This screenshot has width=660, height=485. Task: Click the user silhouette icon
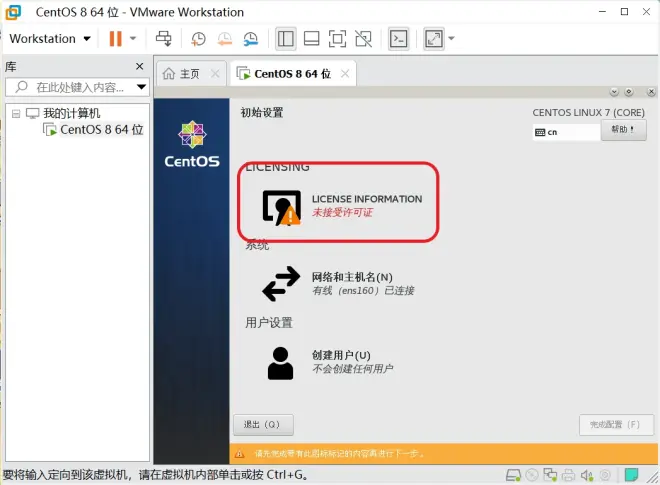(280, 363)
